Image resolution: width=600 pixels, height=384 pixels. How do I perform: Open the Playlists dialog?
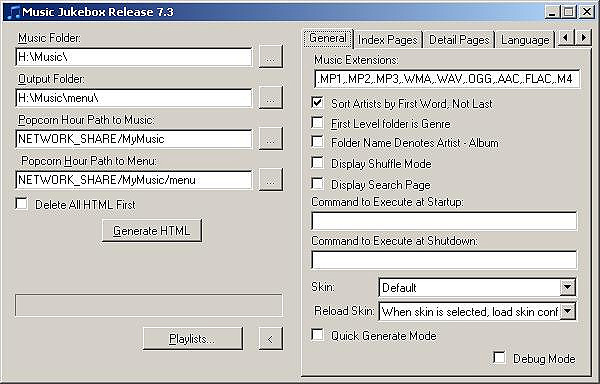coord(192,338)
